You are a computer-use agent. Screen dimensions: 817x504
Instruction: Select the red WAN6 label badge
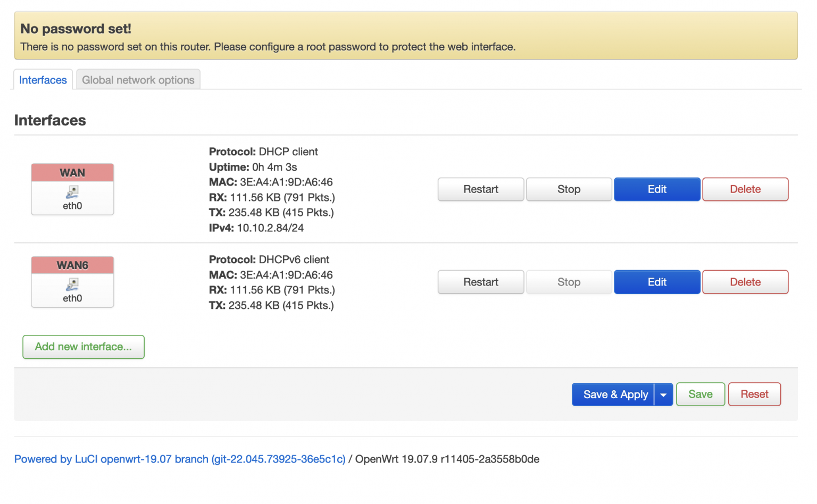(72, 265)
